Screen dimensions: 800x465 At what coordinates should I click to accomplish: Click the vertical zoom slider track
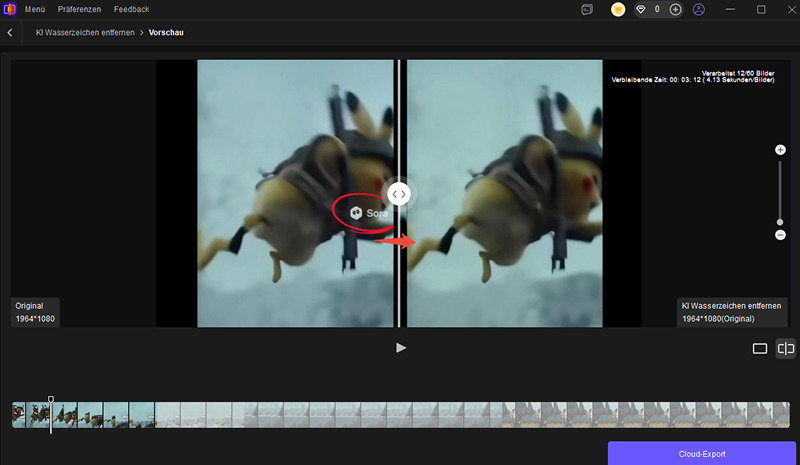780,190
